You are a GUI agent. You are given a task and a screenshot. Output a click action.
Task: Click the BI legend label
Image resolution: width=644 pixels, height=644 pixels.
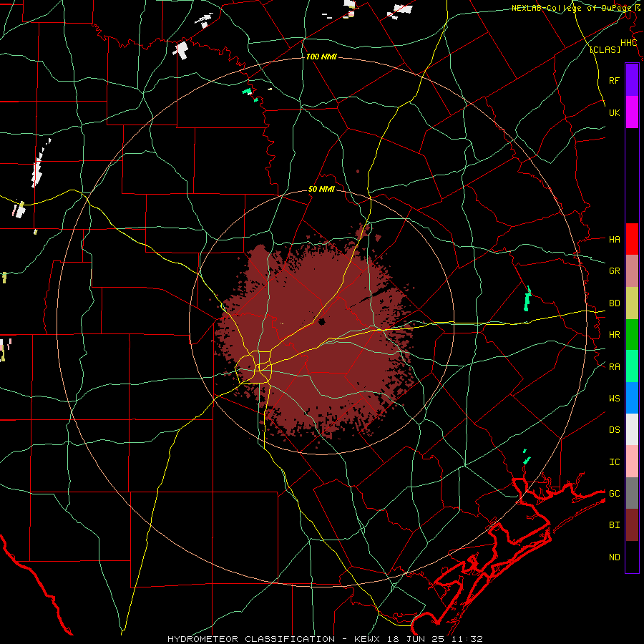click(614, 525)
